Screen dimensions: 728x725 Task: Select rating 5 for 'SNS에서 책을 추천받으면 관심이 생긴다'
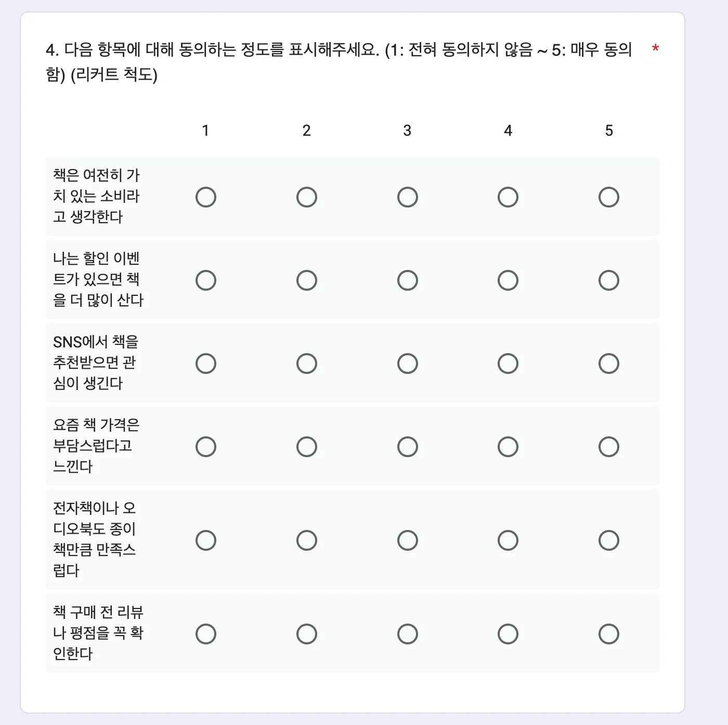(608, 363)
